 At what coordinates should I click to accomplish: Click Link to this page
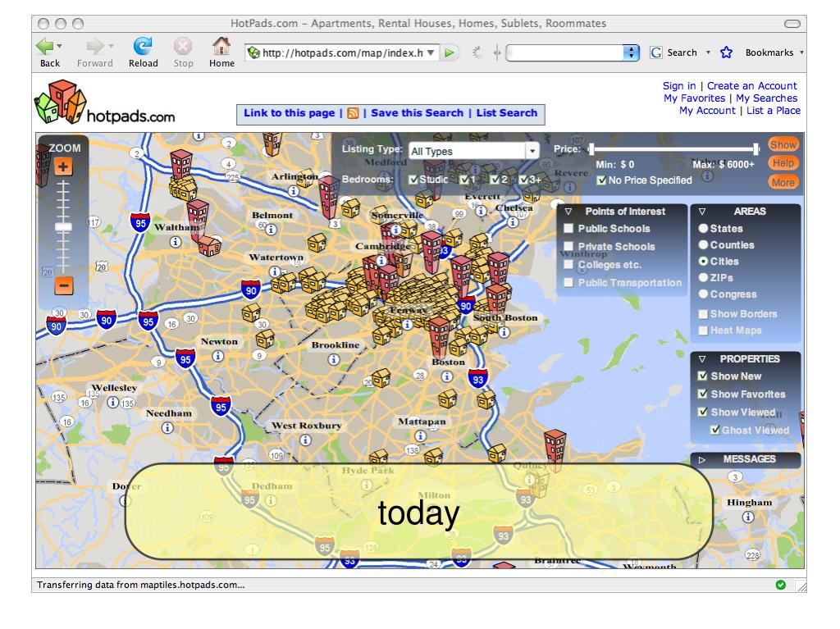coord(290,113)
